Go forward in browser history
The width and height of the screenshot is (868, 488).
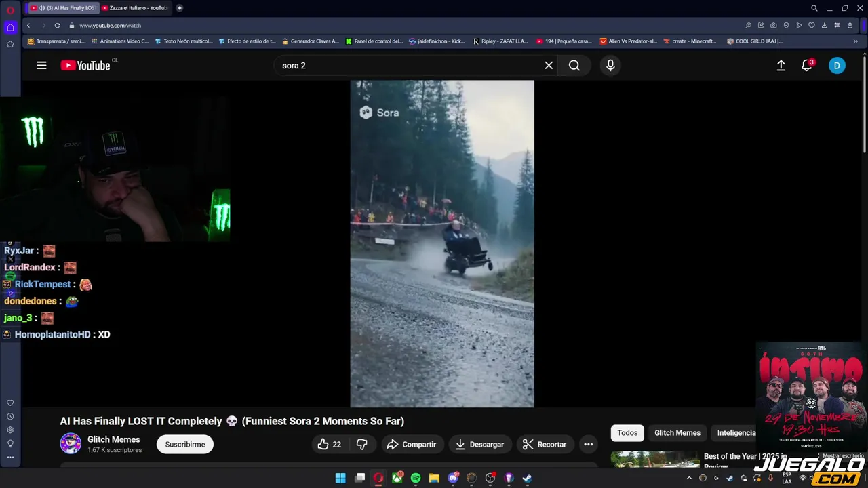point(43,25)
